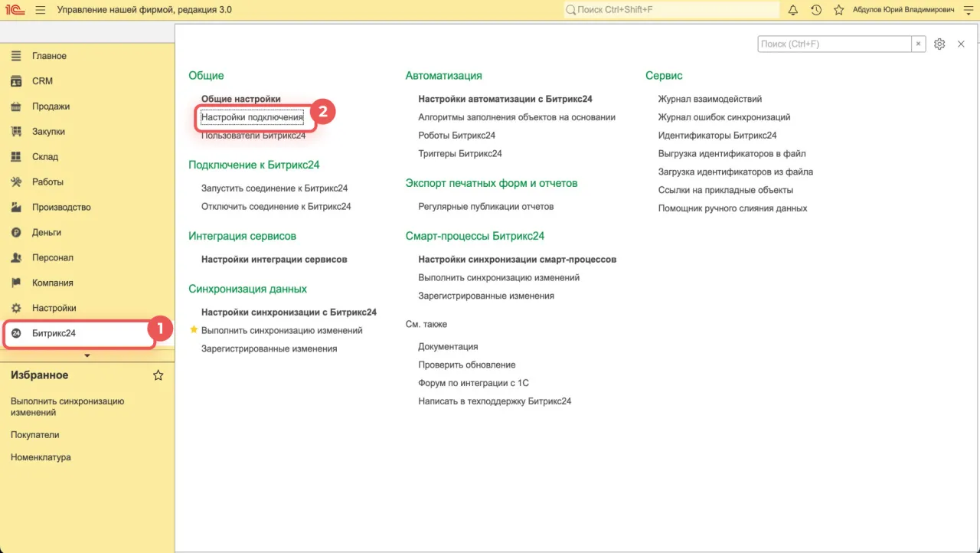Click Проверить обновление
The width and height of the screenshot is (980, 553).
click(x=467, y=365)
